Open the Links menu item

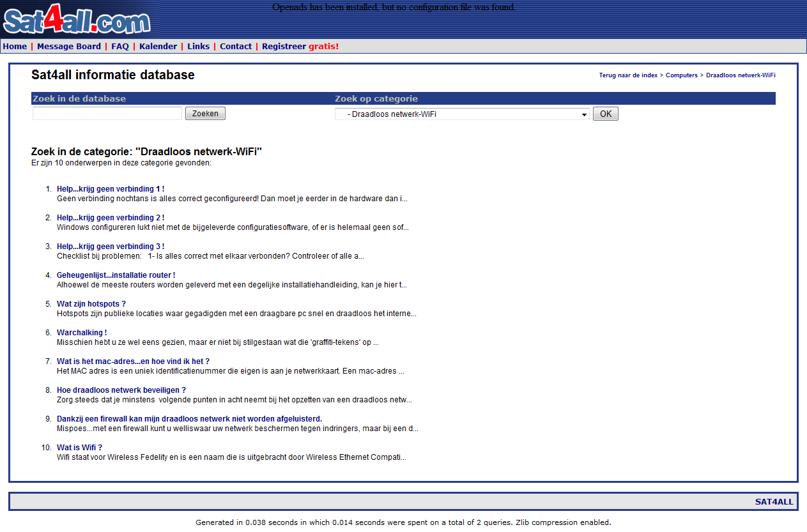click(x=198, y=47)
